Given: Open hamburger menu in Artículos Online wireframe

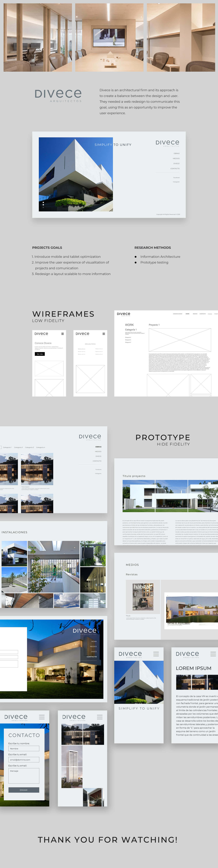Looking at the screenshot, I should coord(103,334).
